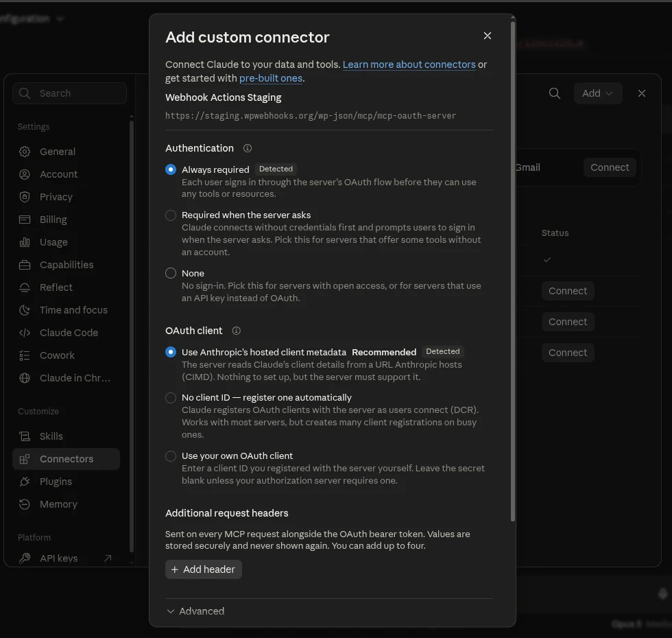Select No client ID register automatically
The image size is (672, 638).
[171, 398]
